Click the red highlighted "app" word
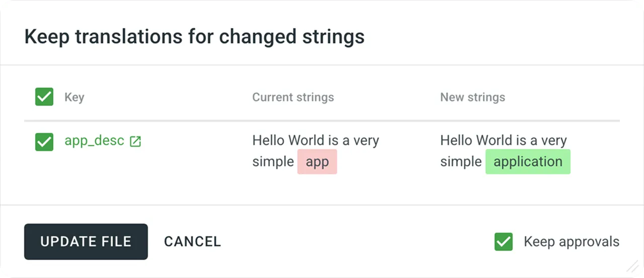Viewport: 644px width, 278px height. point(317,162)
